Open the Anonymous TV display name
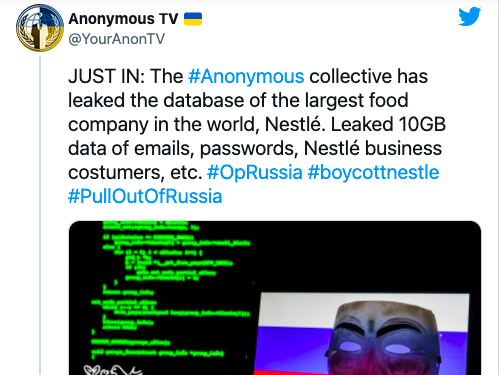This screenshot has width=500, height=375. 123,19
